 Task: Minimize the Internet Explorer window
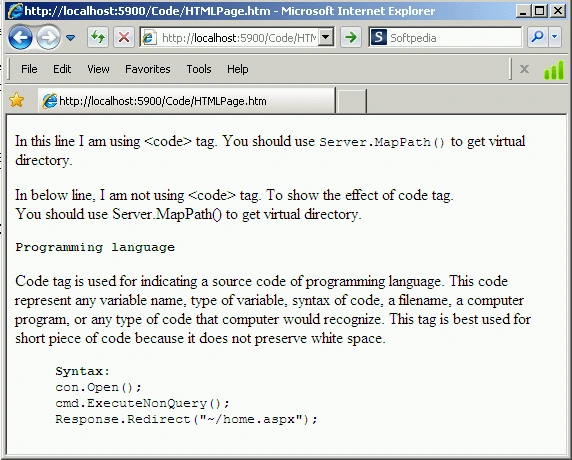pyautogui.click(x=523, y=11)
